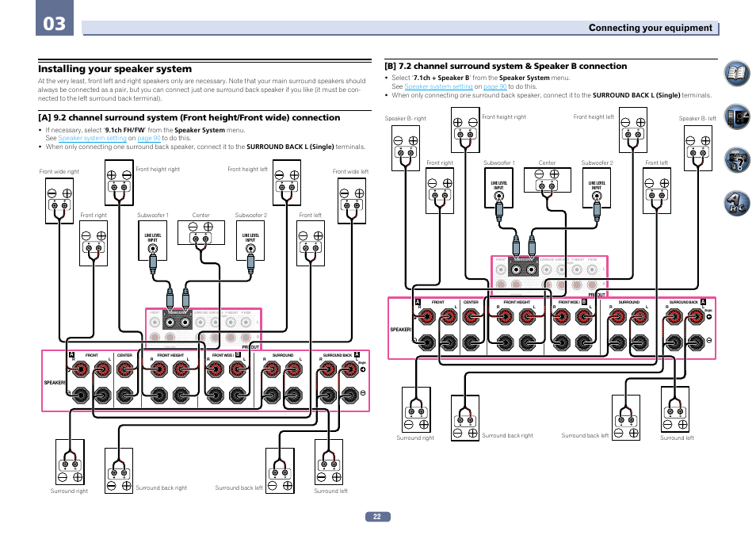
Task: Click 'Connecting your equipment' header title
Action: tap(650, 28)
